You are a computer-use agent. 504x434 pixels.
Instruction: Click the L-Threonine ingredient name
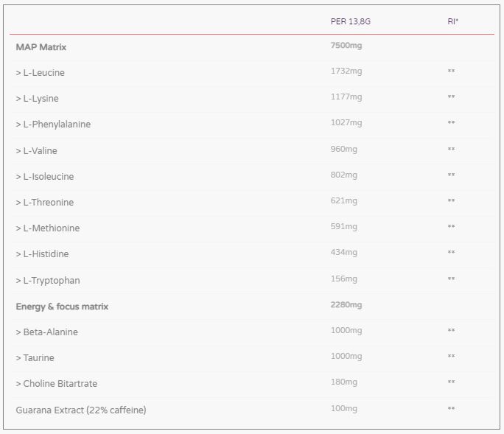pos(45,203)
